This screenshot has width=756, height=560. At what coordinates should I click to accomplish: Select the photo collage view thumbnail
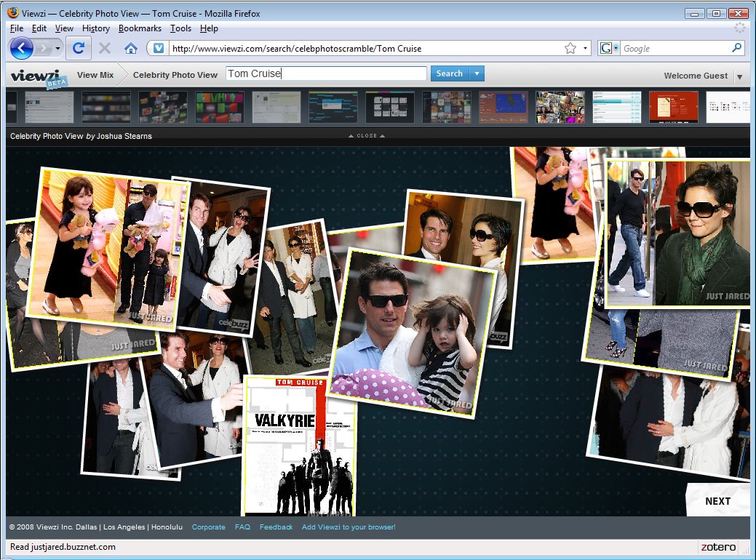tap(560, 107)
